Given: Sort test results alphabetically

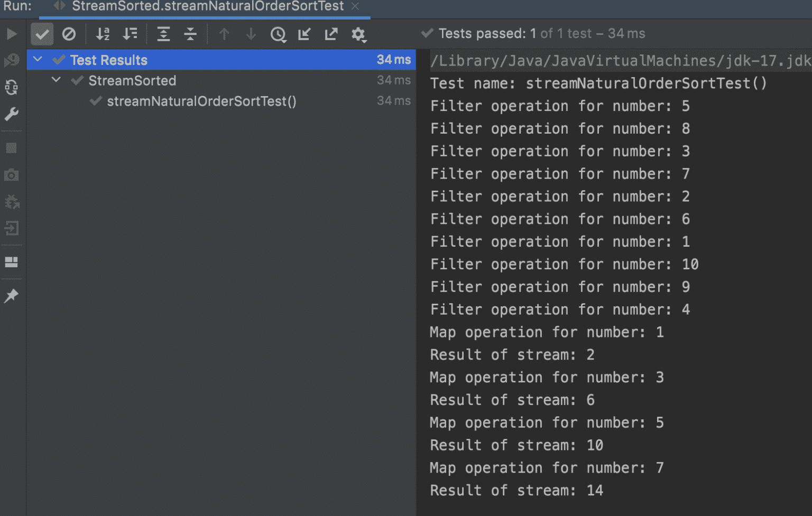Looking at the screenshot, I should [x=102, y=34].
